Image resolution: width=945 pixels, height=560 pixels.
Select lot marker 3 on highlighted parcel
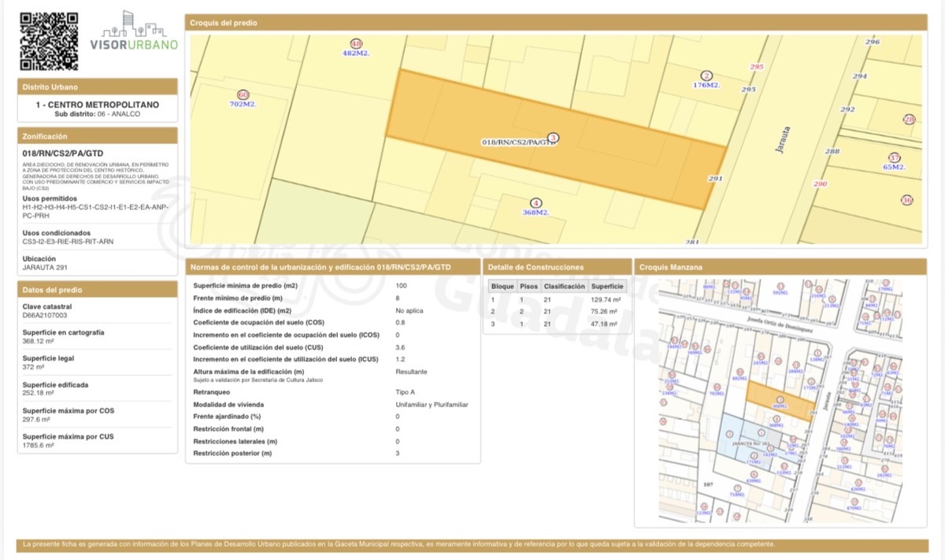click(x=554, y=138)
